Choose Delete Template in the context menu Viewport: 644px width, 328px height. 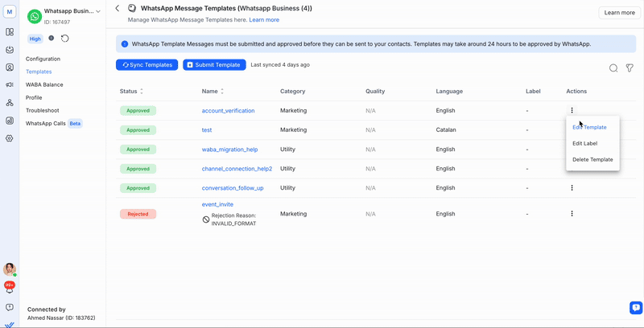pos(592,159)
